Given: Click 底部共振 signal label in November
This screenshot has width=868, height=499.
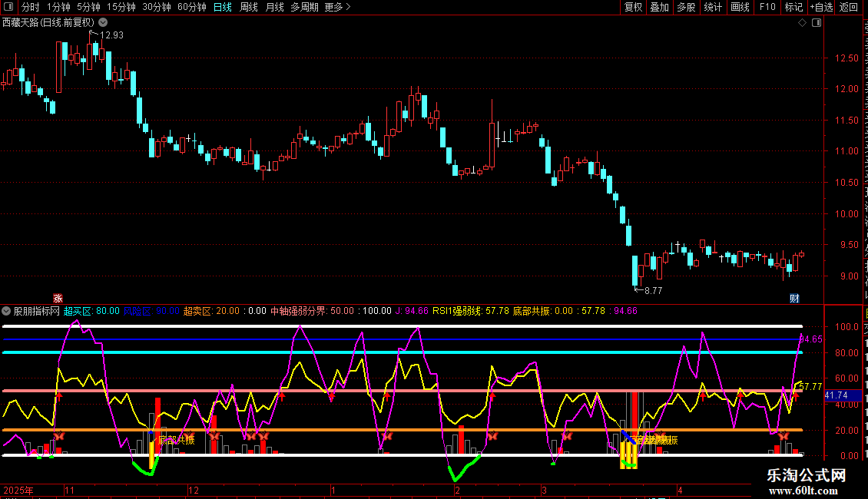Looking at the screenshot, I should (x=176, y=441).
